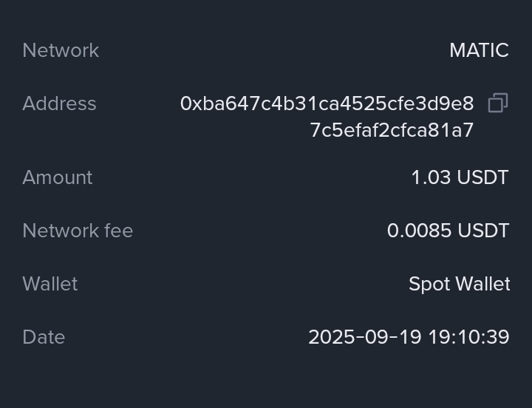Click Wallet in the Spot Wallet value
This screenshot has height=408, width=532.
point(482,284)
